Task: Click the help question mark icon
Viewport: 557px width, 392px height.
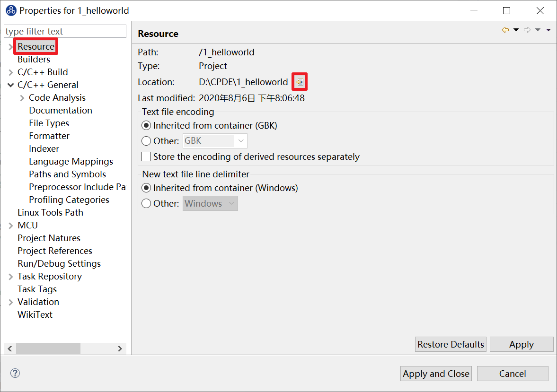Action: coord(15,373)
